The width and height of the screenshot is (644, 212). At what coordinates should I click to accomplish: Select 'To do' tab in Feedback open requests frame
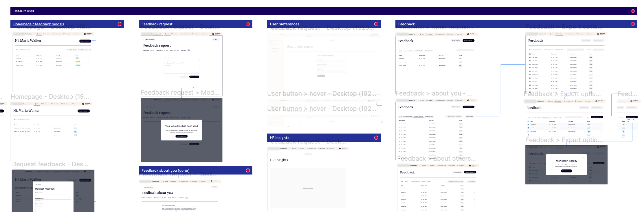(x=401, y=50)
